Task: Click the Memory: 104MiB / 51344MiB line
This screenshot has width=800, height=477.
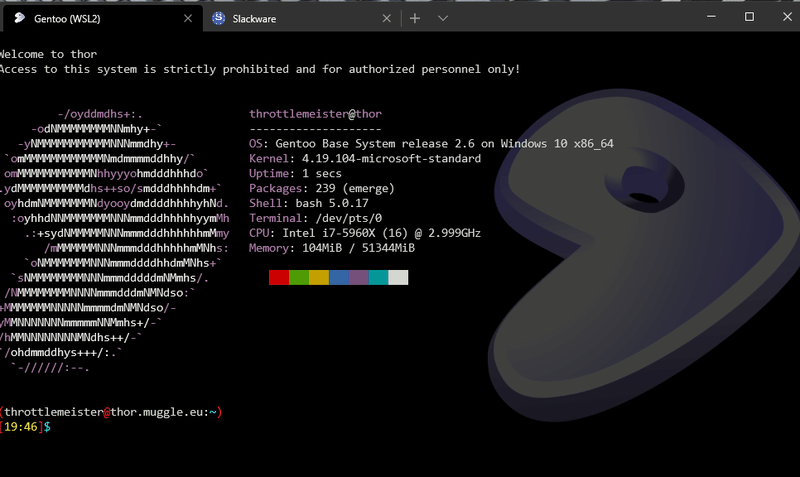Action: 332,248
